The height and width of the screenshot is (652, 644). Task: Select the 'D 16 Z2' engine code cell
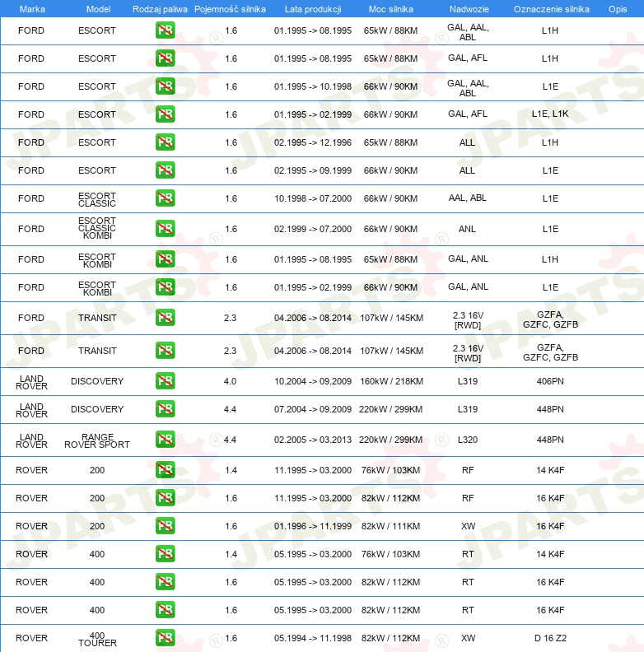click(x=550, y=638)
